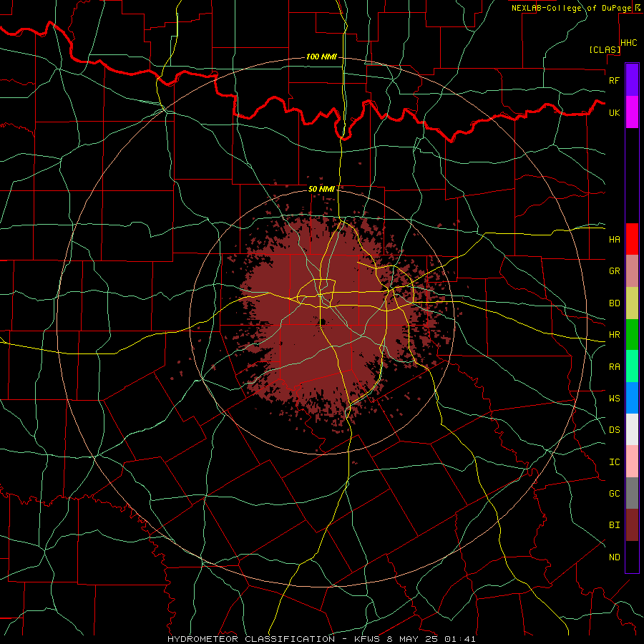This screenshot has height=644, width=644.
Task: Click the 'NEXLAB-College of DuPage' credit text
Action: click(571, 8)
